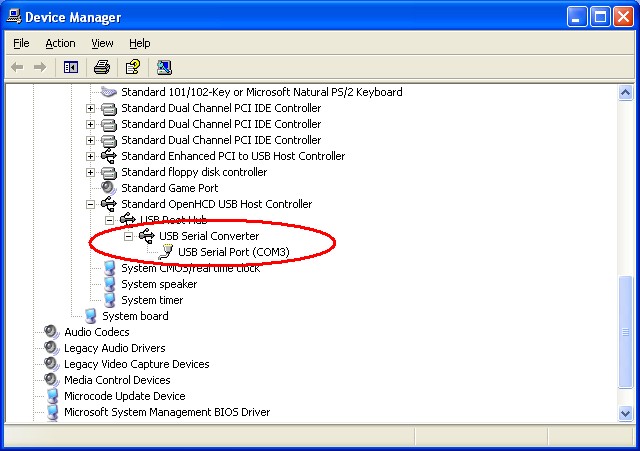Select USB Serial Converter entry

209,236
